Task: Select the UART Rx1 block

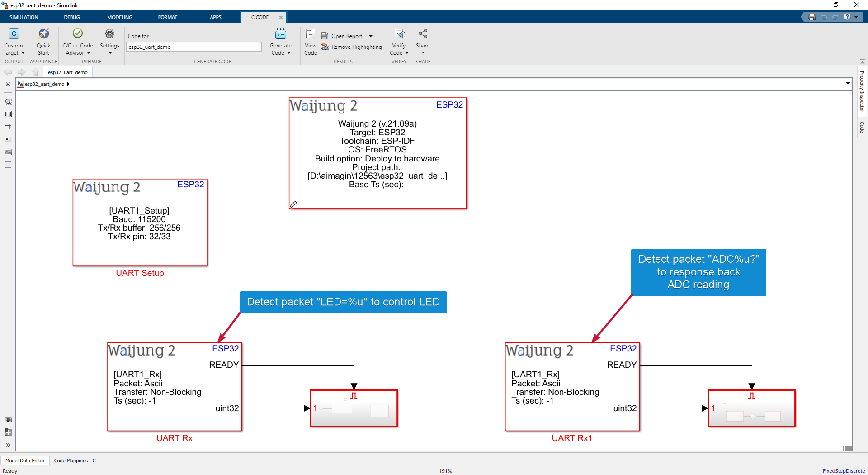Action: 573,387
